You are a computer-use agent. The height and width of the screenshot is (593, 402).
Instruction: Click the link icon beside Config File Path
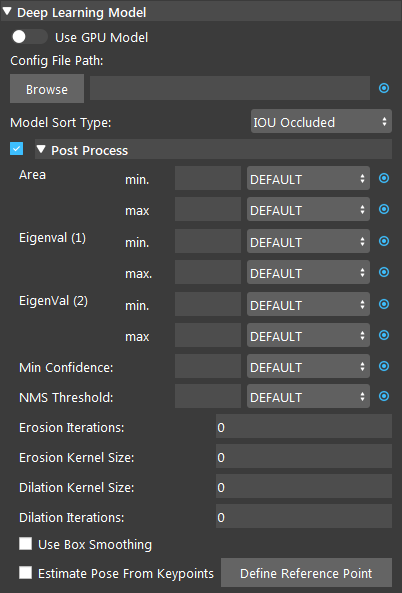pos(384,88)
